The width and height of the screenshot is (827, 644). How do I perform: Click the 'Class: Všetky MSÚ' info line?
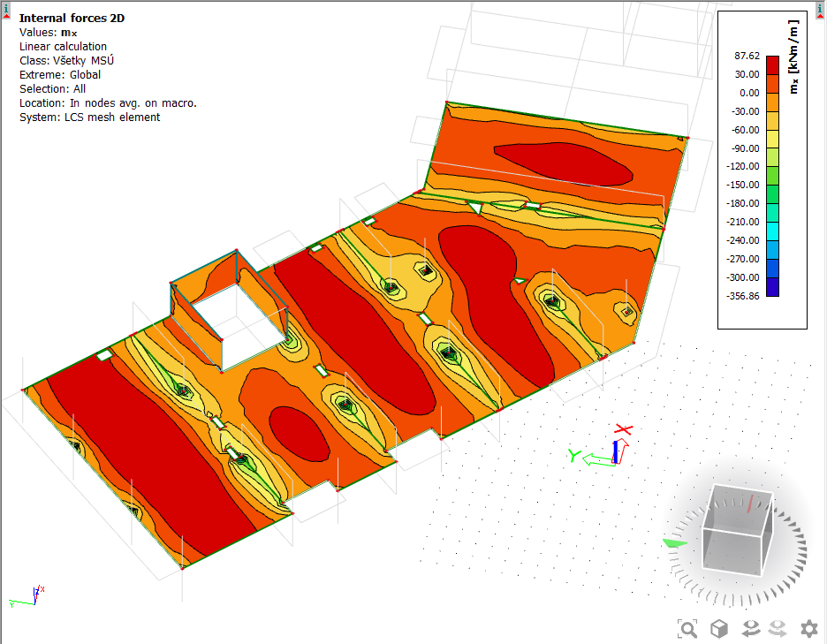[66, 60]
